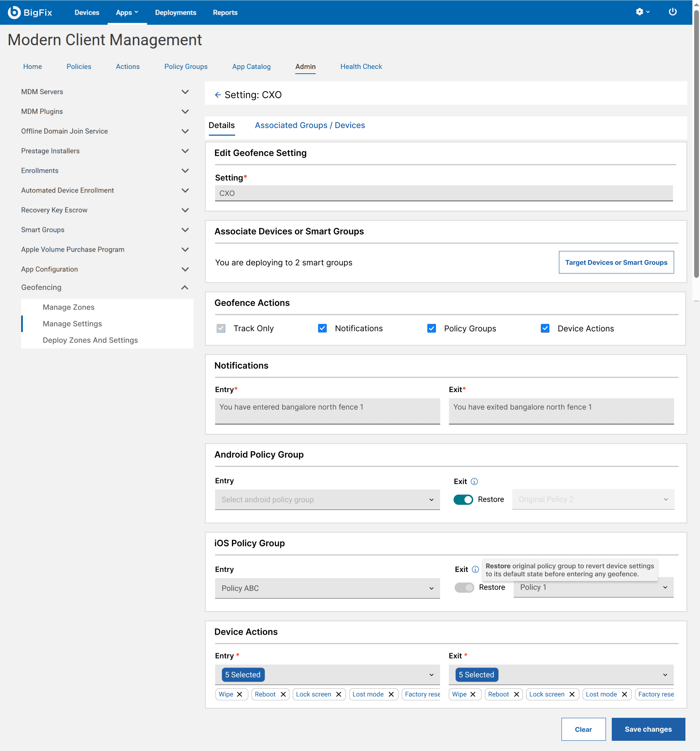Click iOS Policy Group Exit info icon
This screenshot has height=751, width=700.
475,569
